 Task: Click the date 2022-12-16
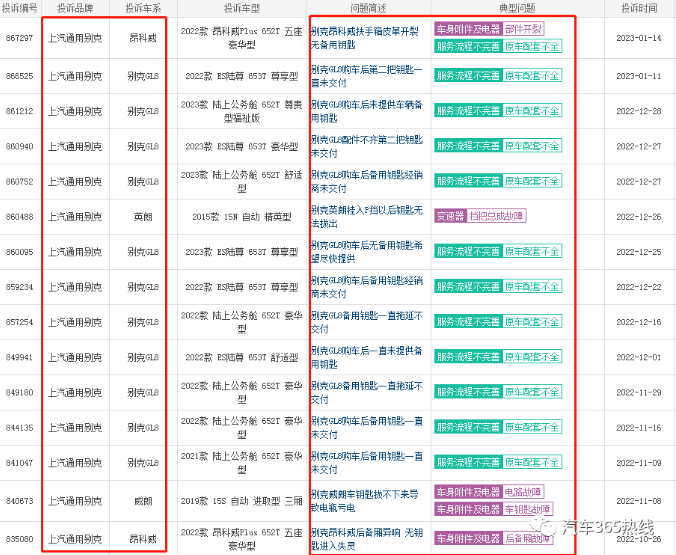(x=639, y=322)
